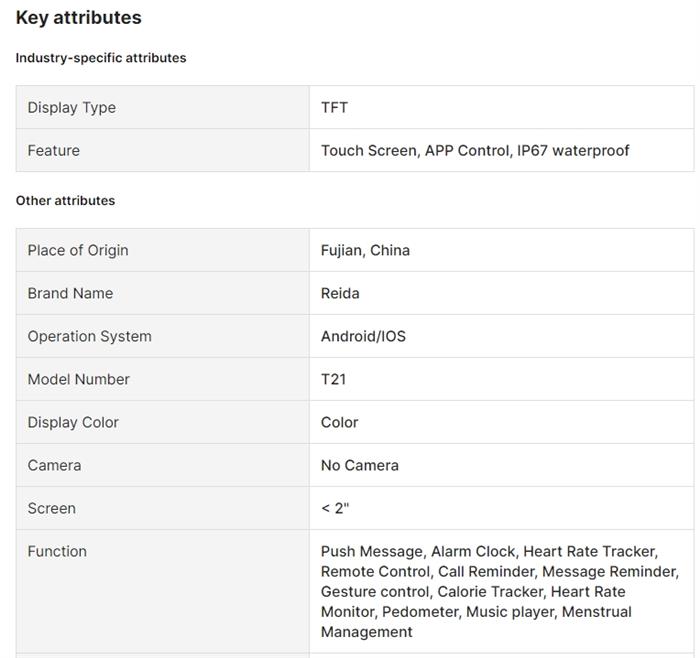The image size is (700, 658).
Task: Click the Function row label
Action: (x=57, y=552)
